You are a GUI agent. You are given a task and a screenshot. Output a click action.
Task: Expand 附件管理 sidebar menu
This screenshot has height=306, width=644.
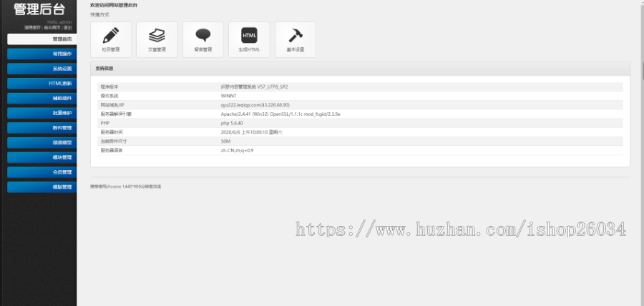tap(42, 127)
